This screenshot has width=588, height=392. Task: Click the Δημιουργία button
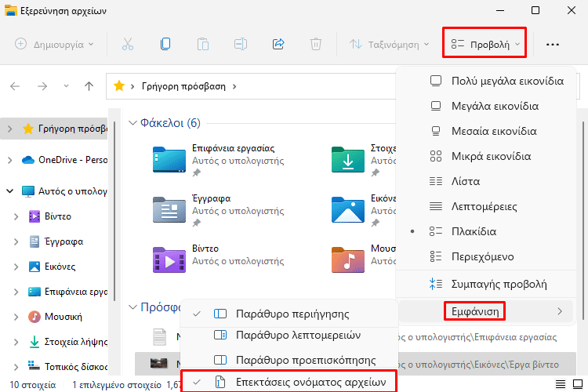click(x=54, y=45)
